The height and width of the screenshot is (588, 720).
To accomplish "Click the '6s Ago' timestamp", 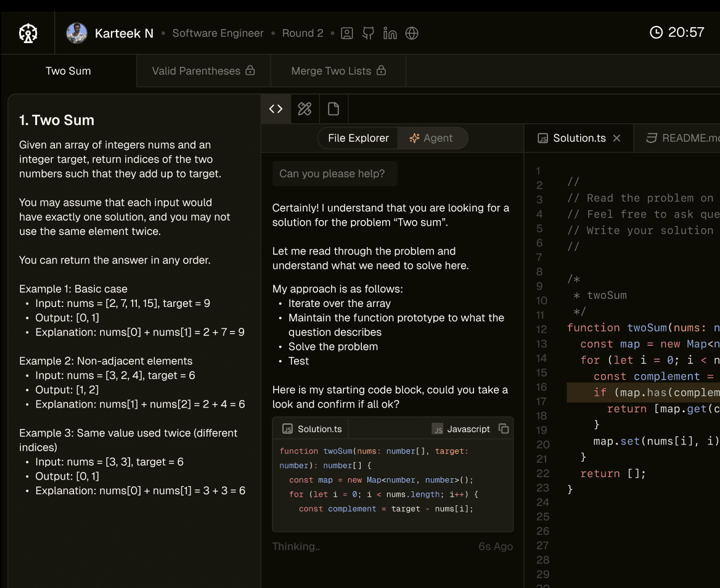I will pos(496,546).
